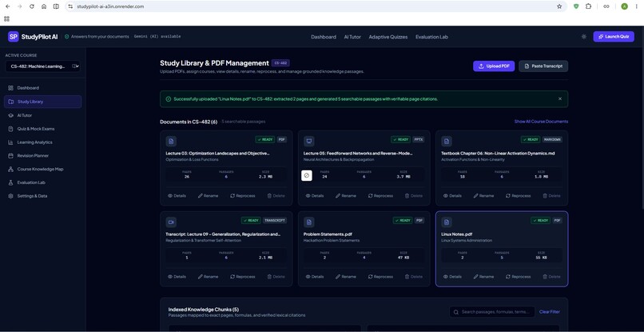View Details of Textbook Chapter 06

click(452, 196)
